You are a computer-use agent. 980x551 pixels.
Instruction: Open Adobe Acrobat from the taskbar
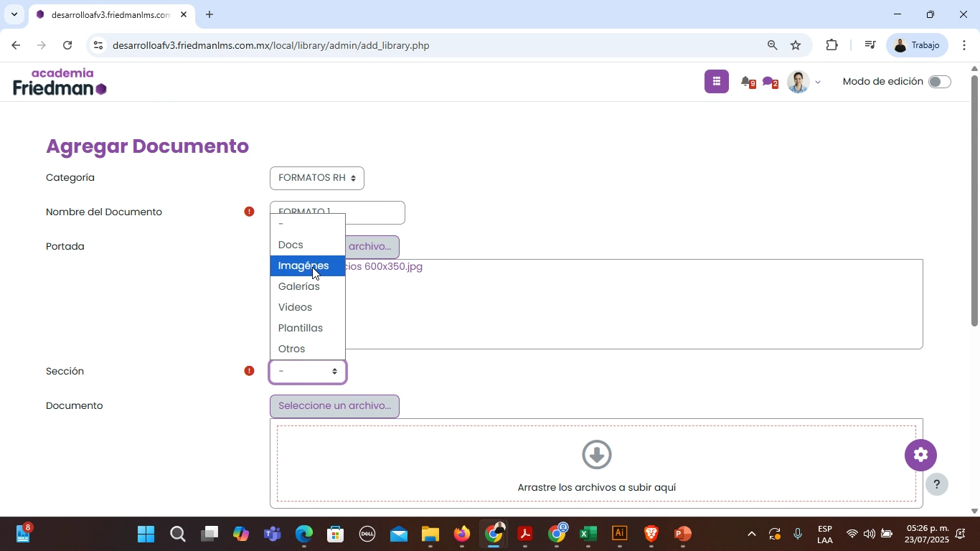524,534
